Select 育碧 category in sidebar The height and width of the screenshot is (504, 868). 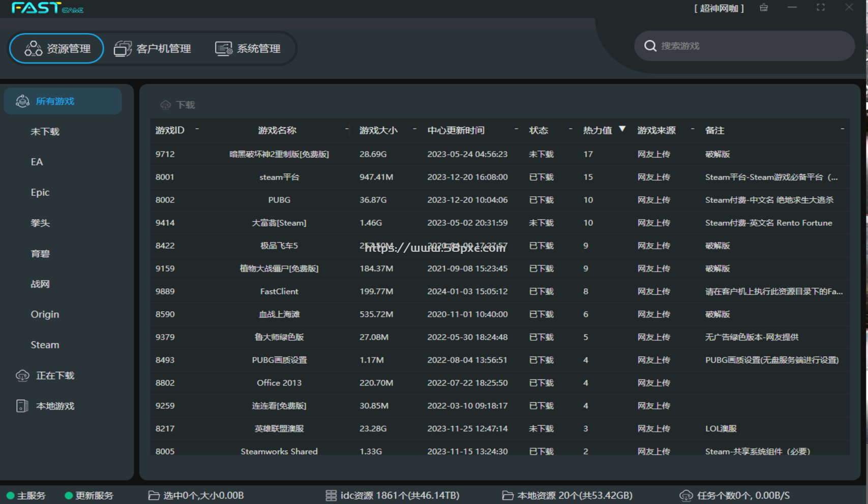pos(40,253)
